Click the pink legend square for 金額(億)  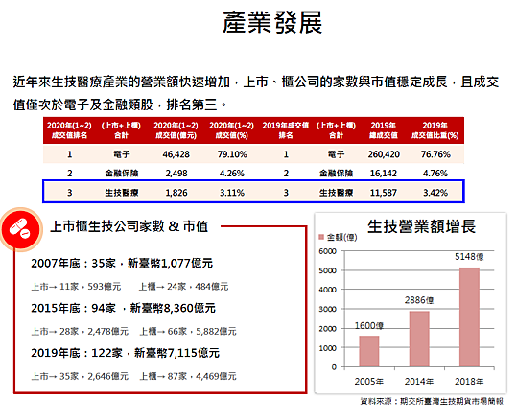[321, 237]
